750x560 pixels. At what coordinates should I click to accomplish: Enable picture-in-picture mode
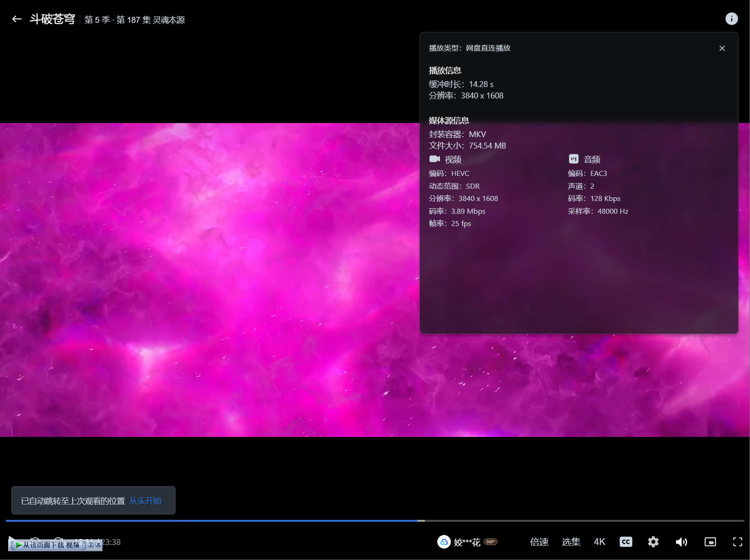click(710, 542)
